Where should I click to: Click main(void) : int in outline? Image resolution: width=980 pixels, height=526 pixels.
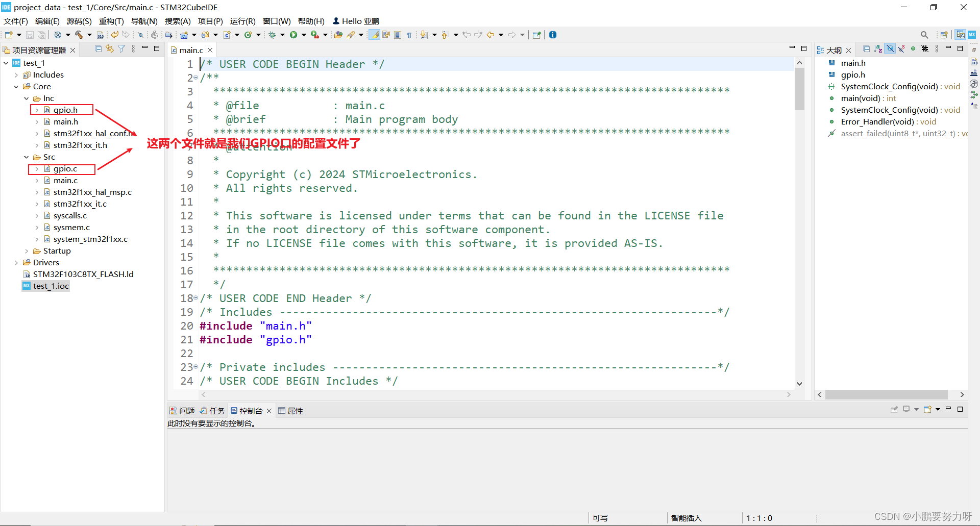[868, 98]
